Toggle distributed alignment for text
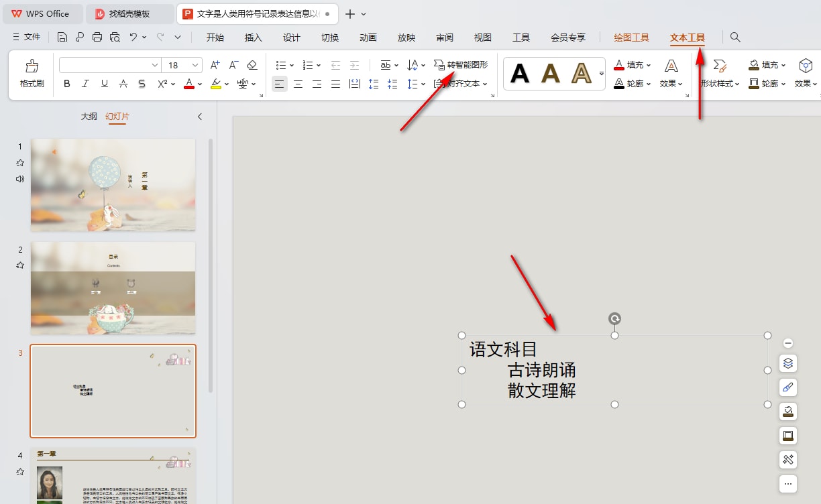Screen dimensions: 821x504 pos(355,84)
